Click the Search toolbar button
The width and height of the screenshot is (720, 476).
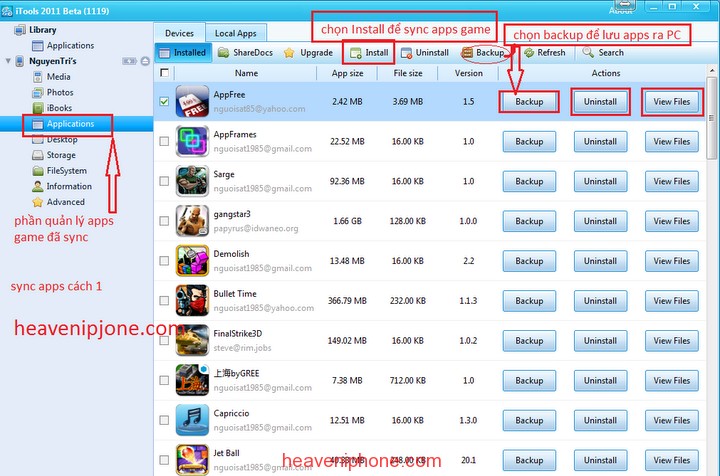pos(603,53)
